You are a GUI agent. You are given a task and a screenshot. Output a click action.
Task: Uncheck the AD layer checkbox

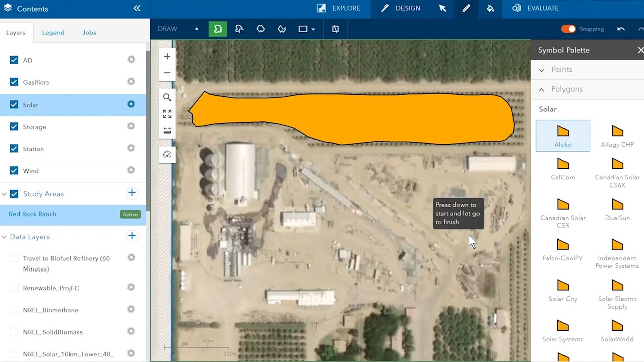point(14,60)
